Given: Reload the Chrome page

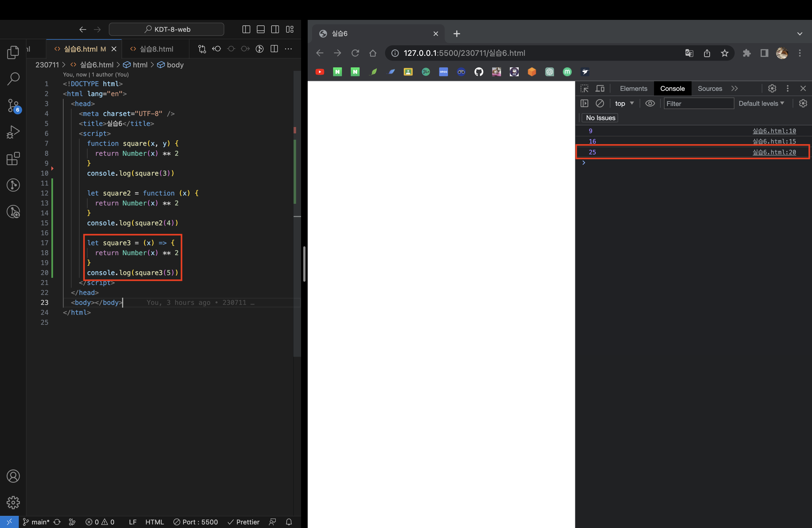Looking at the screenshot, I should (x=355, y=53).
